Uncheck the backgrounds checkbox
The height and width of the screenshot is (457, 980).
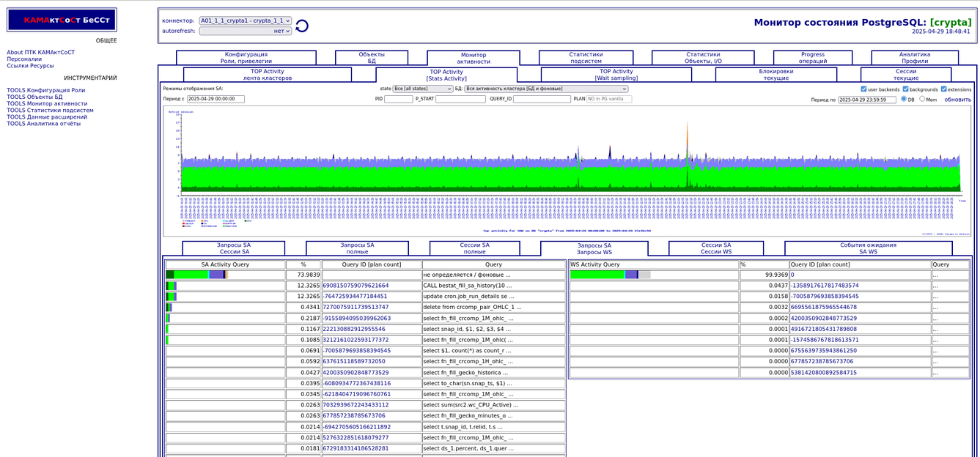point(905,89)
